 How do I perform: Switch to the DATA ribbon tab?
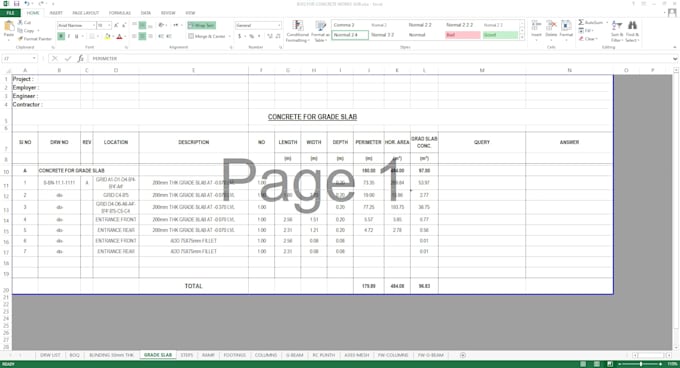click(146, 13)
